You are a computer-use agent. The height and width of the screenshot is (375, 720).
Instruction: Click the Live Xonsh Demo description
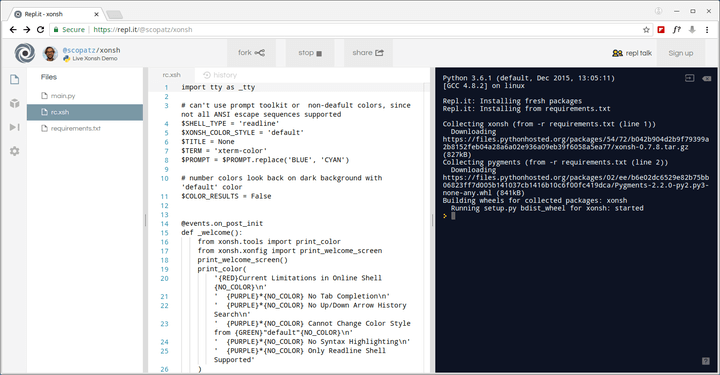click(95, 59)
